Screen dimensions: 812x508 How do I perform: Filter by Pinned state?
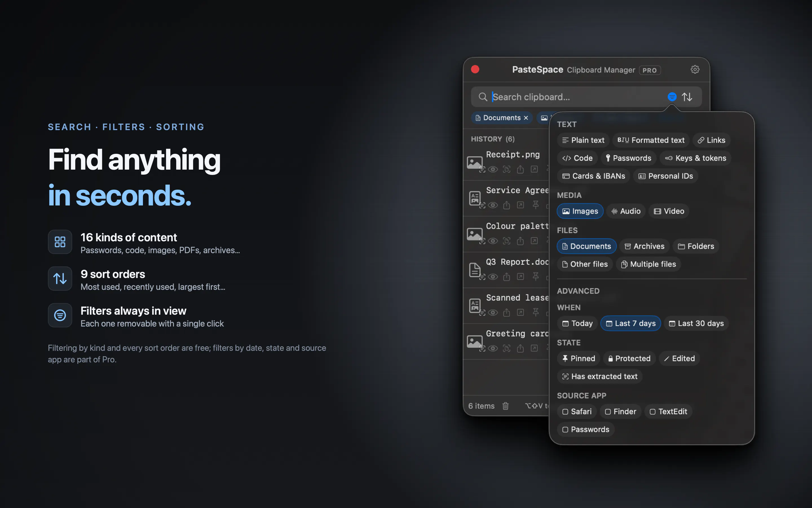click(x=579, y=358)
